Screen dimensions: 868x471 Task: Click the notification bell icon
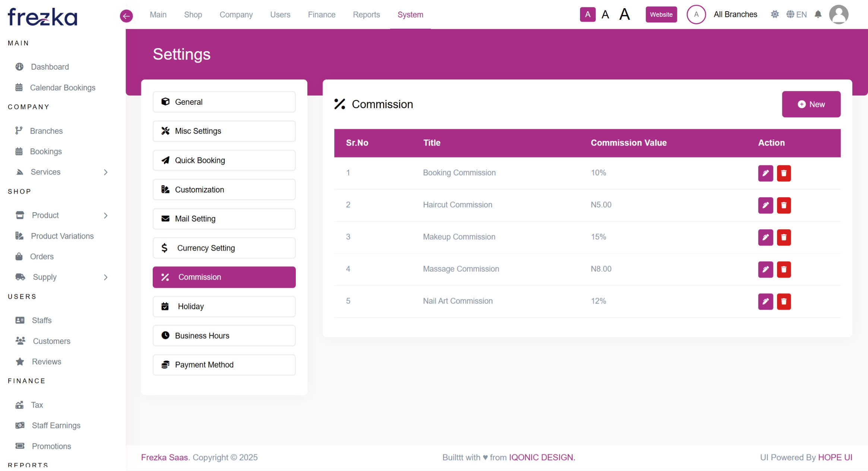point(818,15)
